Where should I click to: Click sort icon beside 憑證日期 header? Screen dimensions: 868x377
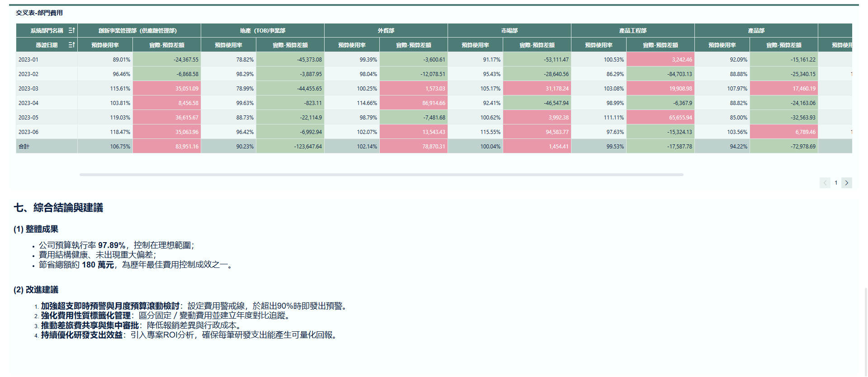click(71, 45)
